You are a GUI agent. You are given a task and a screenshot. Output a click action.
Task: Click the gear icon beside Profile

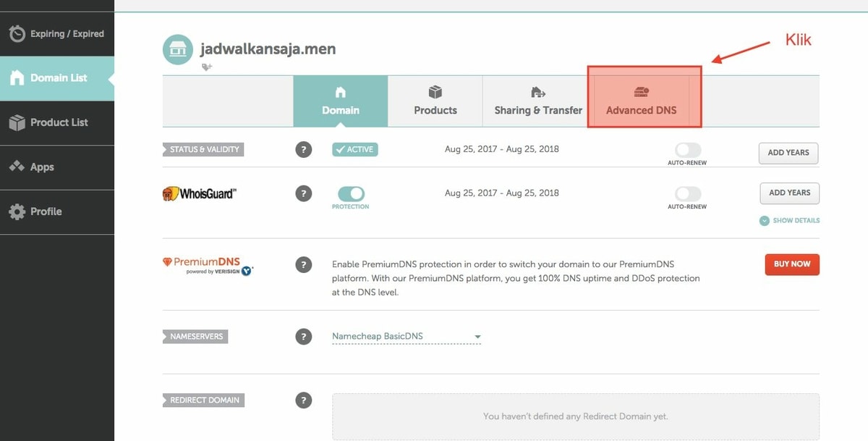tap(17, 211)
